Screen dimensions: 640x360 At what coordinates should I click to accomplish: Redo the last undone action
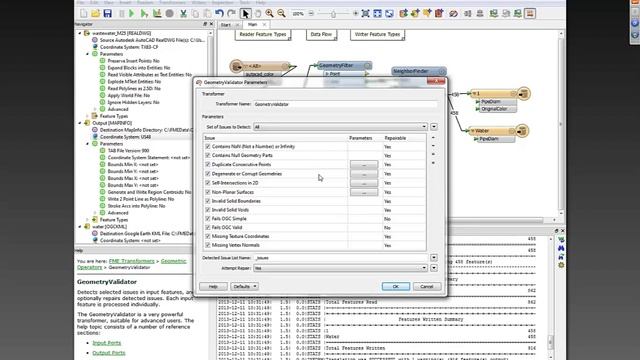(231, 13)
